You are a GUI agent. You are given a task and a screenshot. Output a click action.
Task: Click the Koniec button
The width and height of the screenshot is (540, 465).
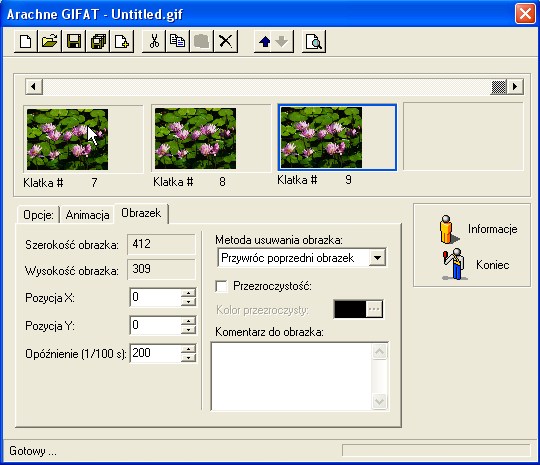click(x=475, y=265)
